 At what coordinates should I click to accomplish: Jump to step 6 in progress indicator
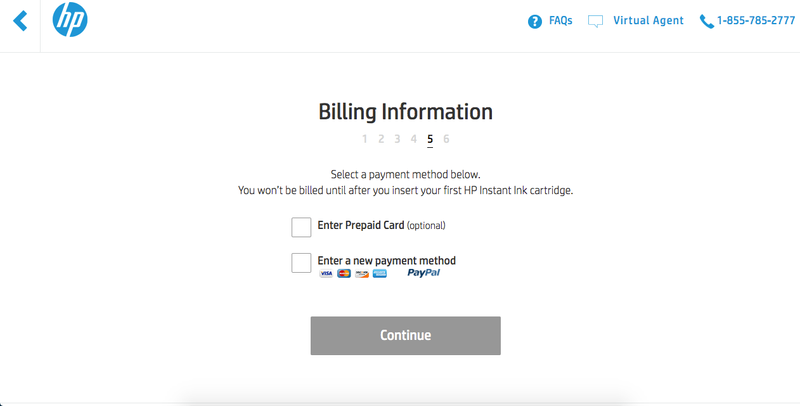click(446, 139)
